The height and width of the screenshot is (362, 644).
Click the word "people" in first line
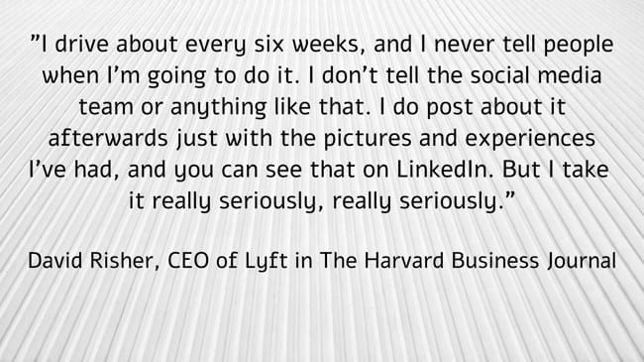coord(579,46)
